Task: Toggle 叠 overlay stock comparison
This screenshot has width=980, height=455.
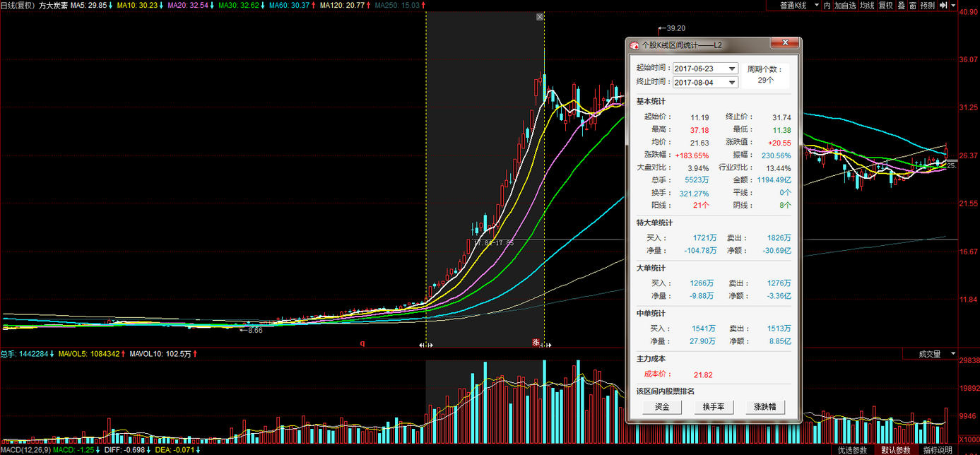Action: [902, 6]
